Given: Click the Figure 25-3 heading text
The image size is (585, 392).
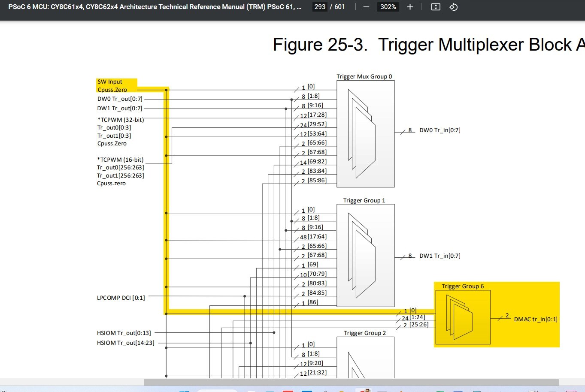Looking at the screenshot, I should (x=428, y=45).
